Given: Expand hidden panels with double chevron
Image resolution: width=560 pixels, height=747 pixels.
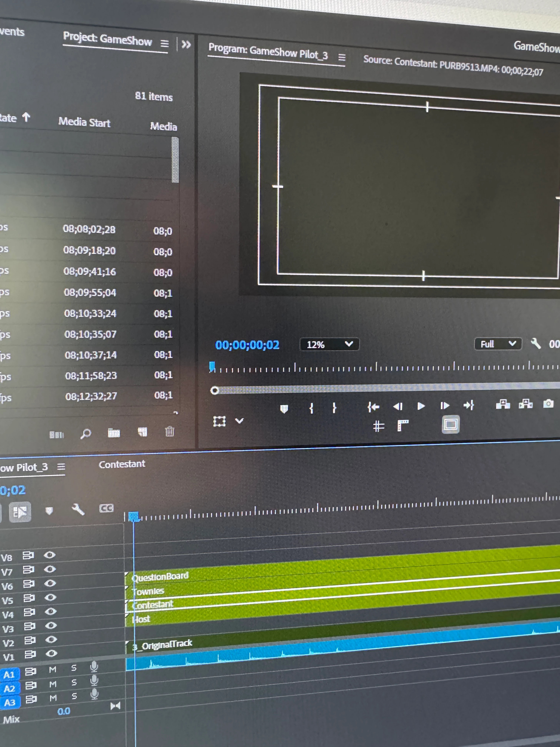Looking at the screenshot, I should click(x=186, y=44).
